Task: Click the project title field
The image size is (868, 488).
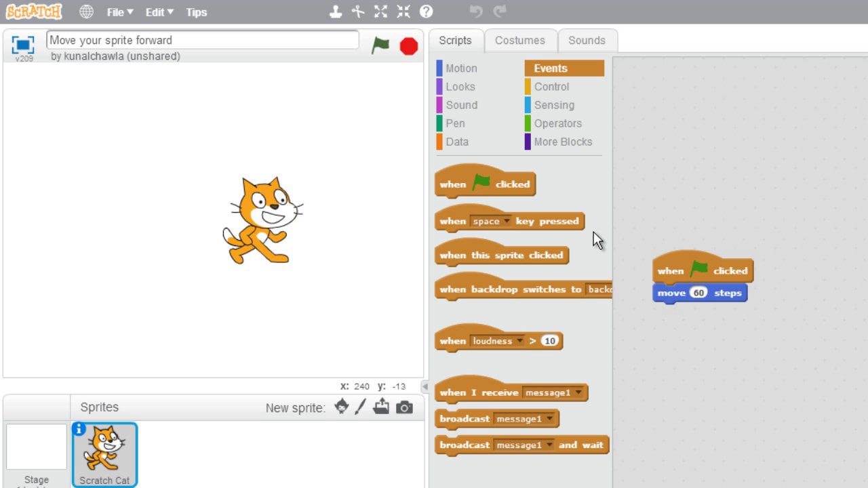Action: 202,40
